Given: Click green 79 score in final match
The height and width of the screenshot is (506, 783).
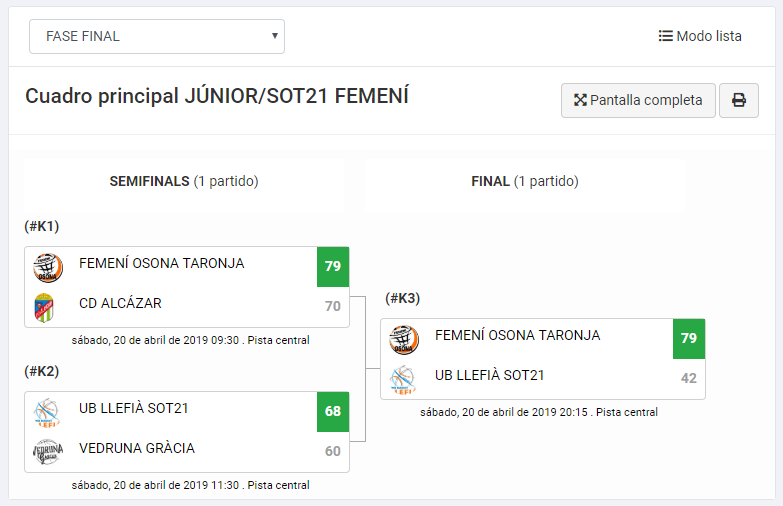Looking at the screenshot, I should pyautogui.click(x=689, y=339).
